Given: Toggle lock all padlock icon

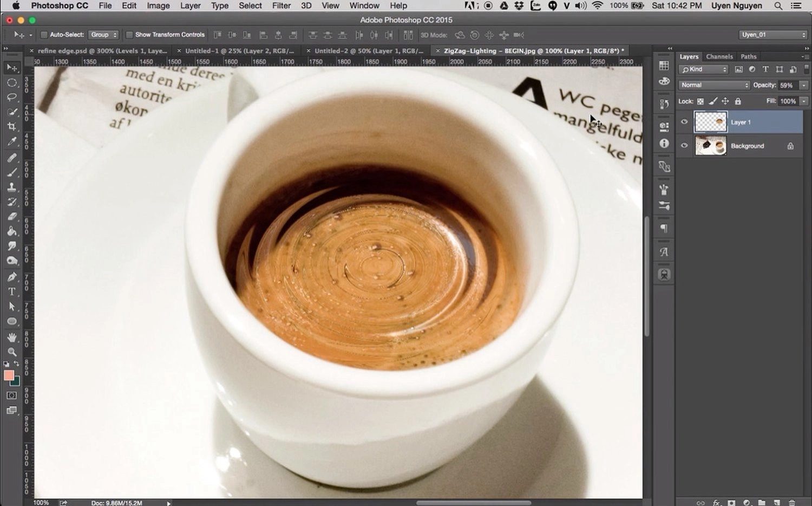Looking at the screenshot, I should [738, 101].
